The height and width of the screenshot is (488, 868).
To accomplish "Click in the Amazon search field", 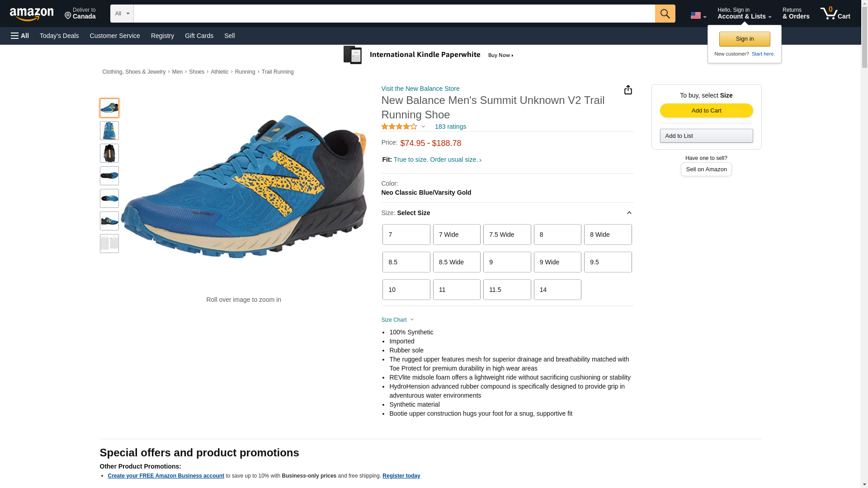I will (394, 14).
